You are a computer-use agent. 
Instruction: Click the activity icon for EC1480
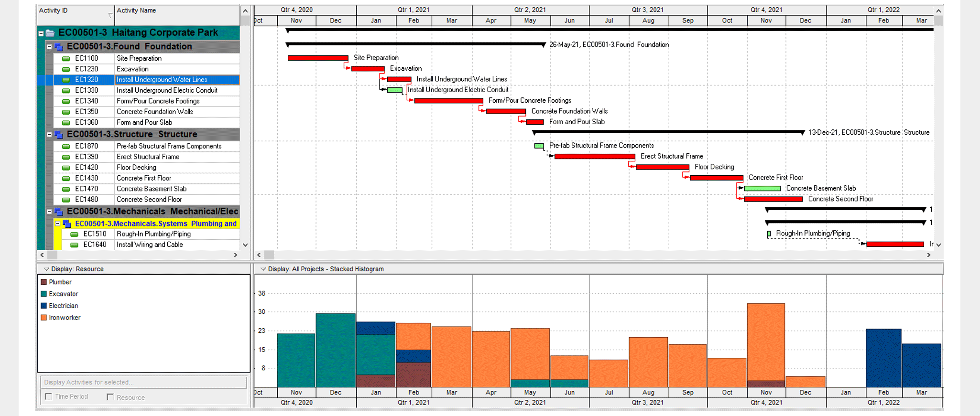(x=66, y=200)
